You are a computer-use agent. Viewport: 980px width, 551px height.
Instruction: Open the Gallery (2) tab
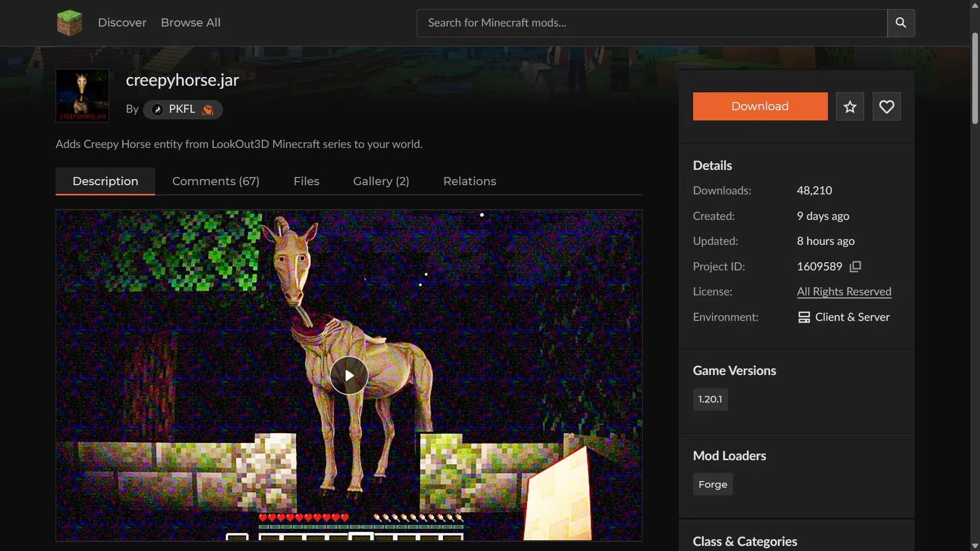pyautogui.click(x=381, y=181)
